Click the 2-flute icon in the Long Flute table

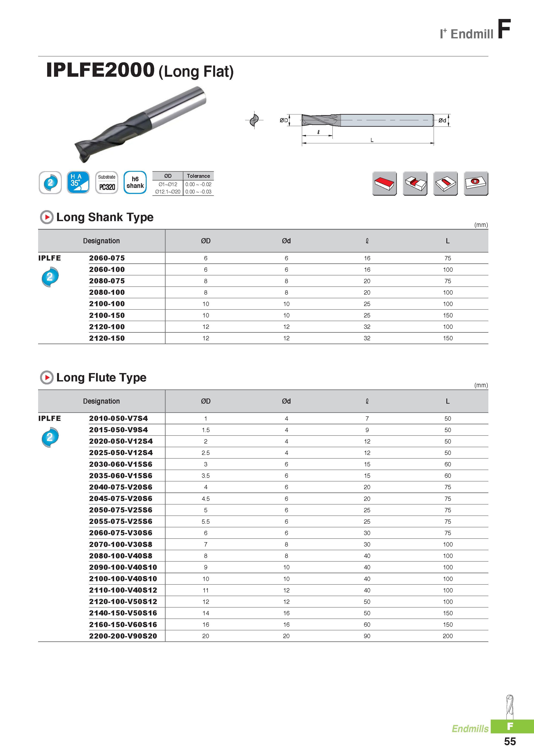[50, 437]
